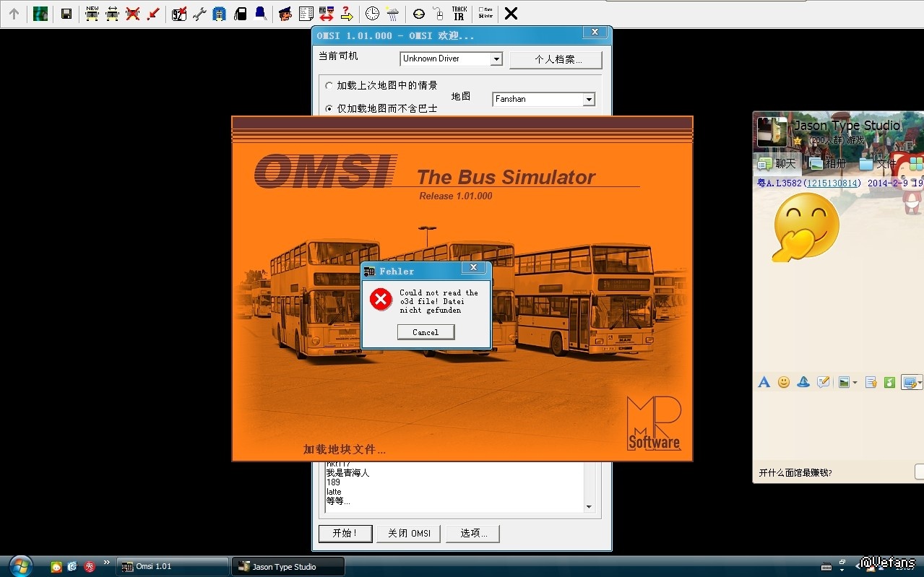
Task: Expand the Fanshan map dropdown
Action: pyautogui.click(x=588, y=100)
